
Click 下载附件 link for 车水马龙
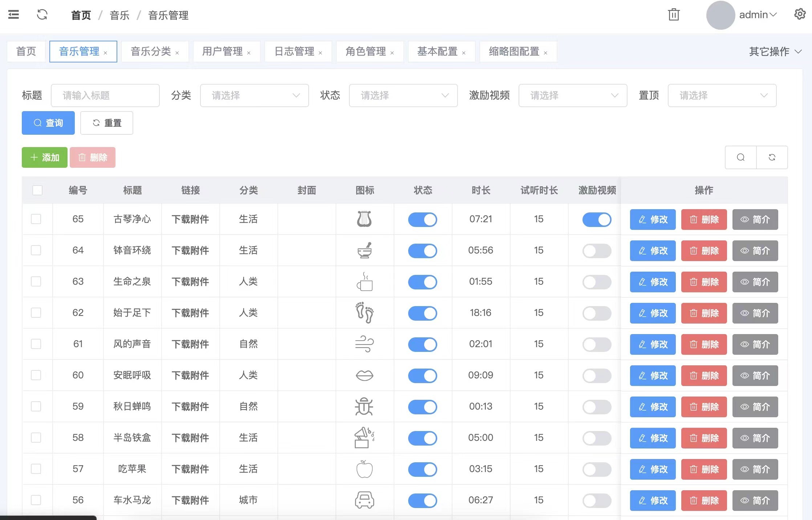point(190,500)
